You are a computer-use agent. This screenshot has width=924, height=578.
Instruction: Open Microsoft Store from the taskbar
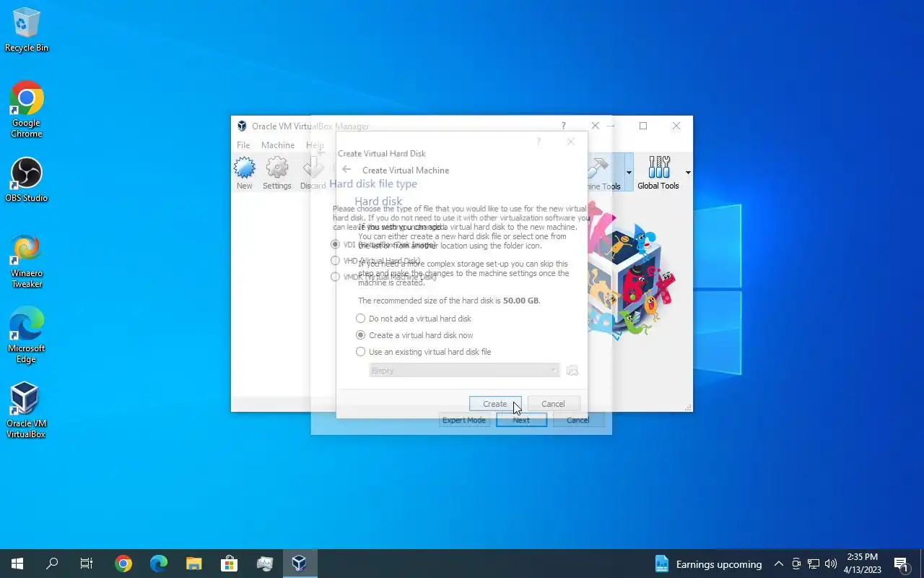click(229, 564)
